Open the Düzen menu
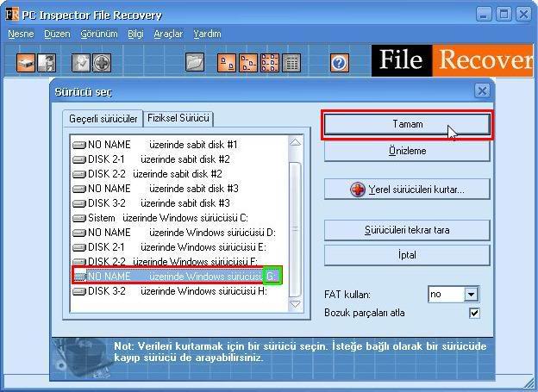Image resolution: width=538 pixels, height=392 pixels. click(57, 34)
